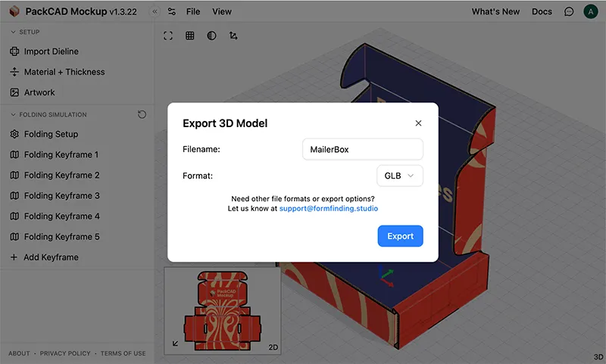Open Material + Thickness settings
This screenshot has height=364, width=606.
(64, 72)
